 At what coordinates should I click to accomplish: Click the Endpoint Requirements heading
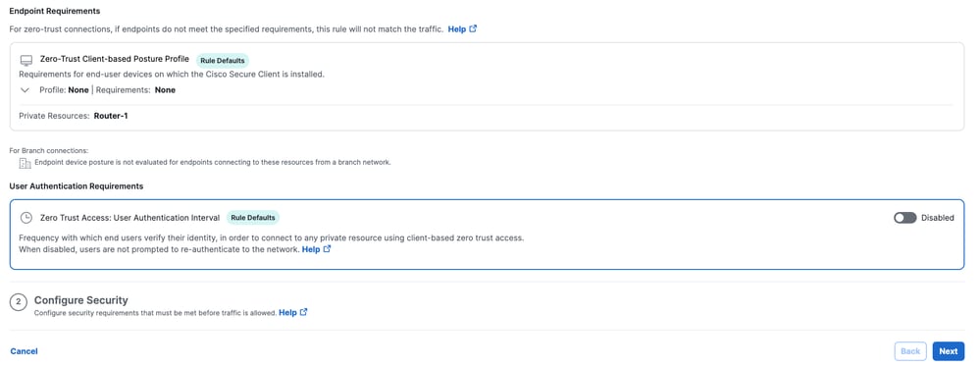click(x=54, y=11)
